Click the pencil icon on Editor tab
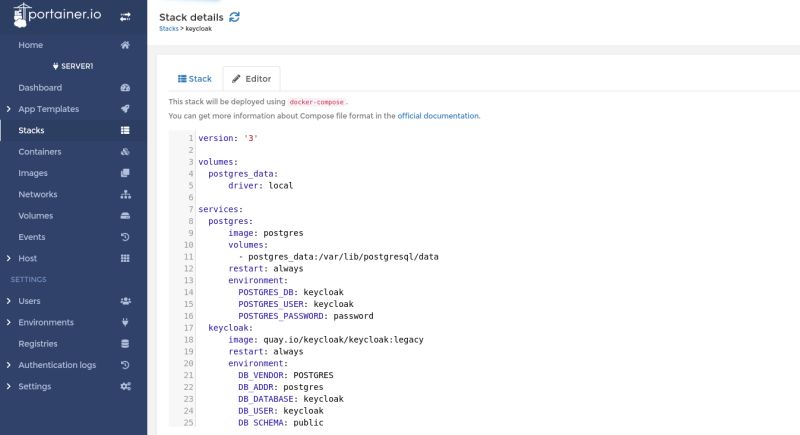Image resolution: width=800 pixels, height=435 pixels. click(x=236, y=79)
